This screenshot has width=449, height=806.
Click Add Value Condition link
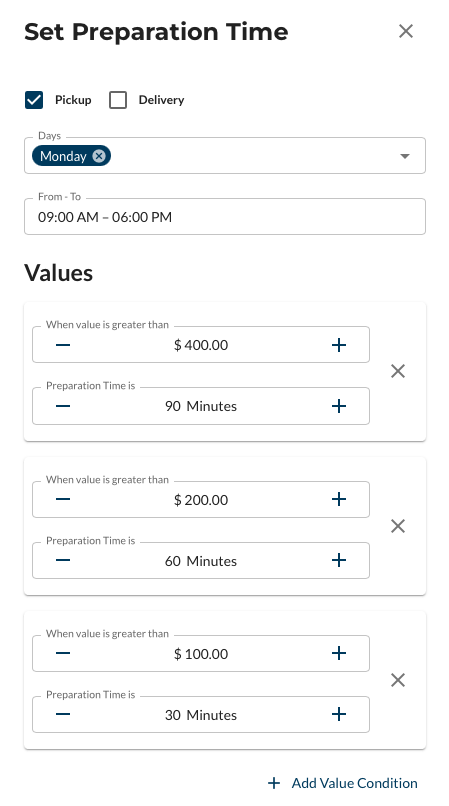[x=343, y=783]
